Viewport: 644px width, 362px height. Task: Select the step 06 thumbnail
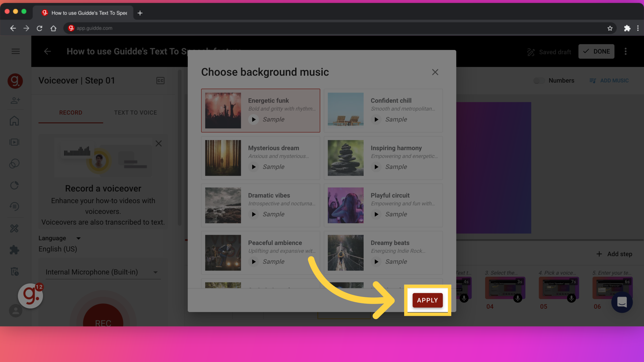point(612,288)
